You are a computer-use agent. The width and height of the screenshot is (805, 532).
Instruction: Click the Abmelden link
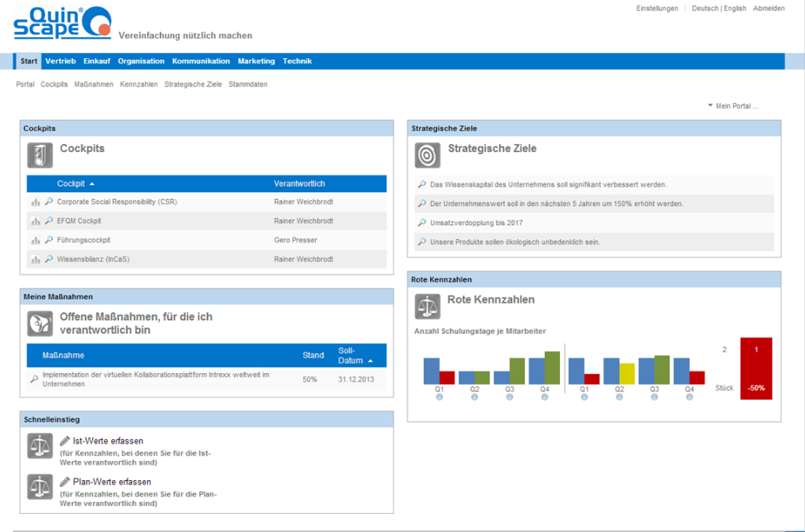coord(768,8)
